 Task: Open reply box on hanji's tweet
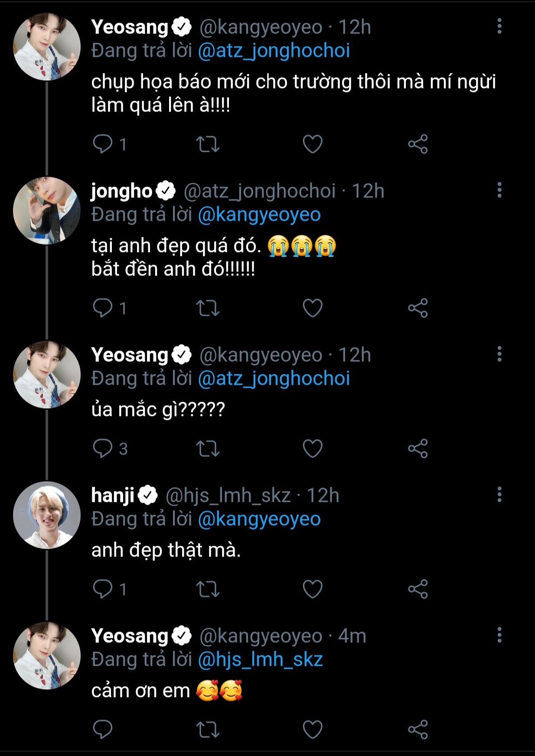coord(103,589)
